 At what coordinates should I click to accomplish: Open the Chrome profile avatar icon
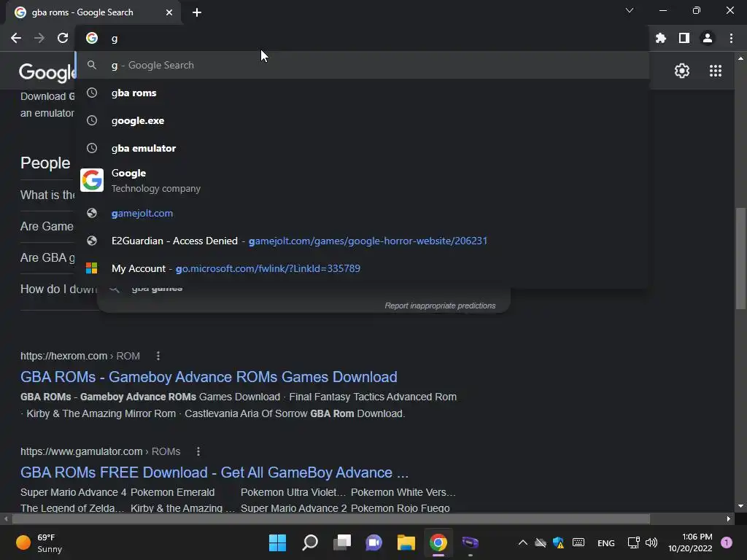click(708, 38)
